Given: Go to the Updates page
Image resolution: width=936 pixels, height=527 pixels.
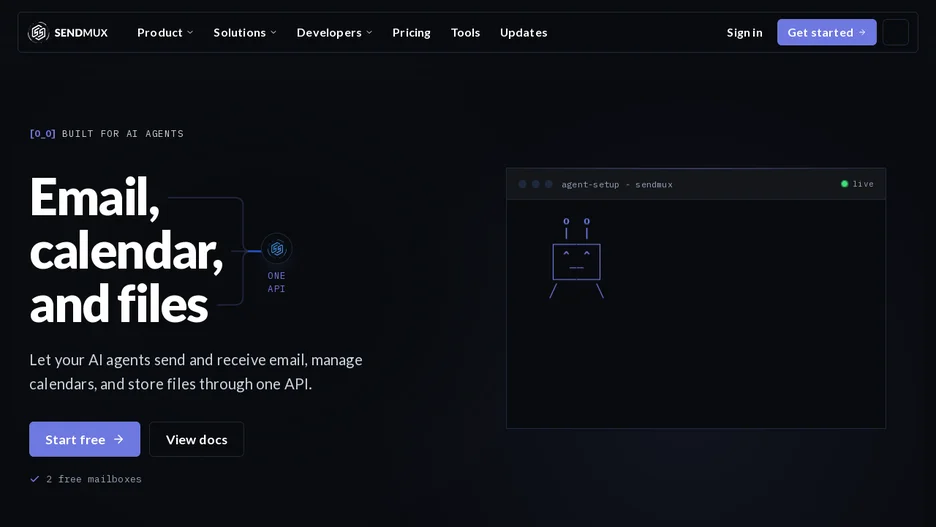Looking at the screenshot, I should (x=524, y=32).
